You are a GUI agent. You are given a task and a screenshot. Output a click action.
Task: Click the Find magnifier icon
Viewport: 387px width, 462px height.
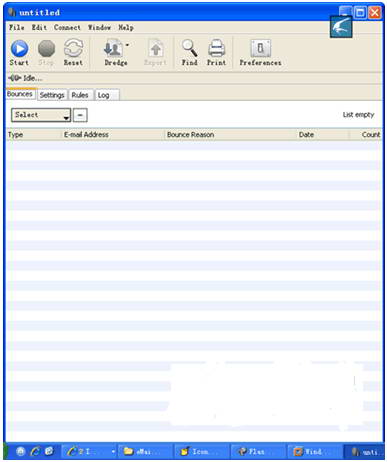(x=189, y=48)
